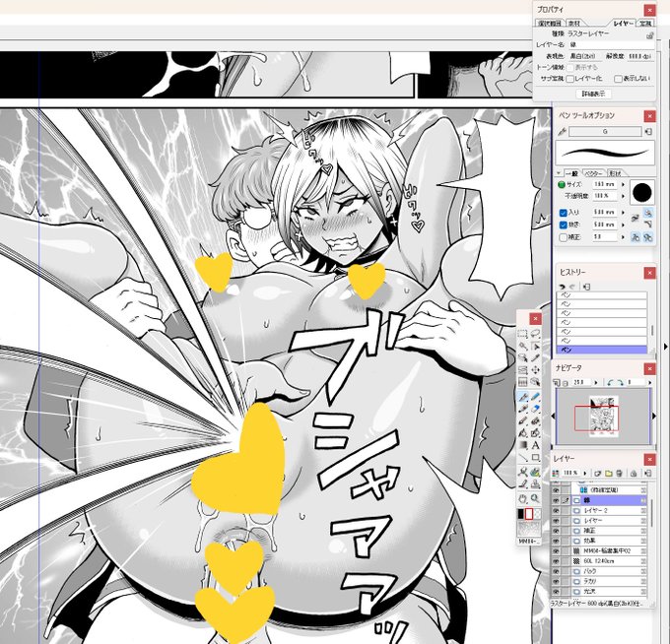This screenshot has height=644, width=670.
Task: Open Navigator rotation angle arrow
Action: (650, 383)
